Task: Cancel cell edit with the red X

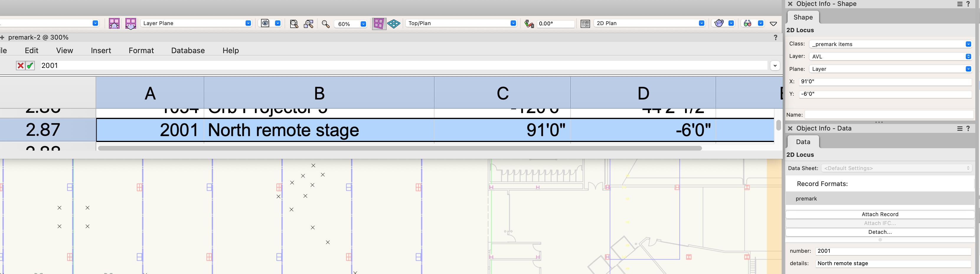Action: [21, 66]
